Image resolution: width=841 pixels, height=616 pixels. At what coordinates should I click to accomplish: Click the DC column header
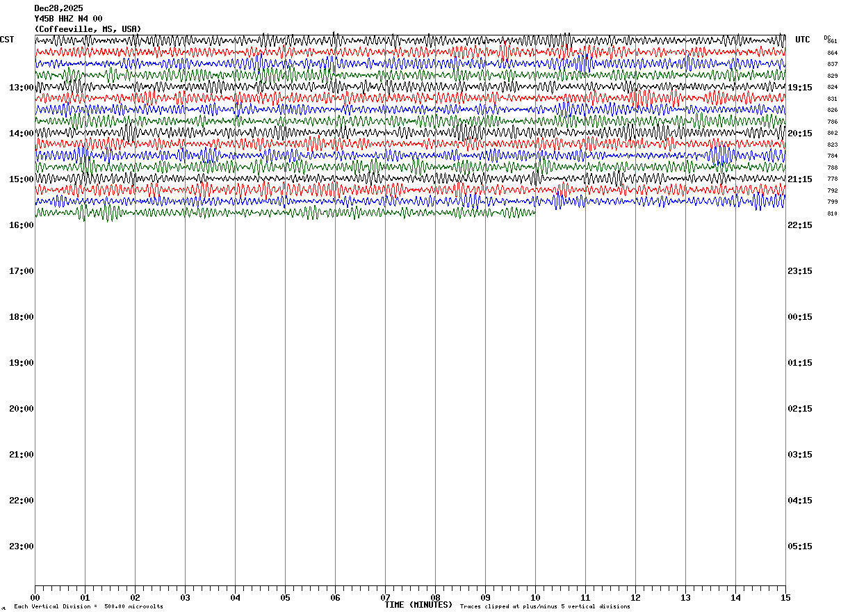pos(827,38)
